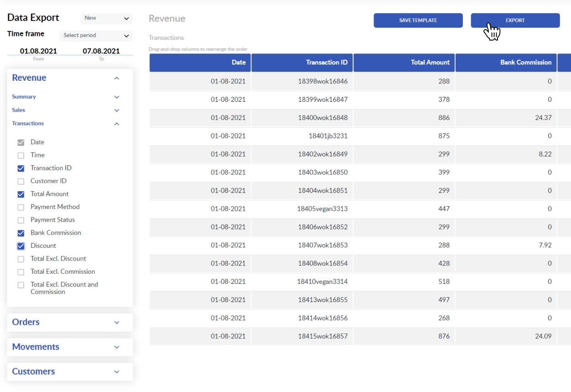Viewport: 571px width, 392px height.
Task: Toggle the Date checkbox
Action: click(21, 142)
